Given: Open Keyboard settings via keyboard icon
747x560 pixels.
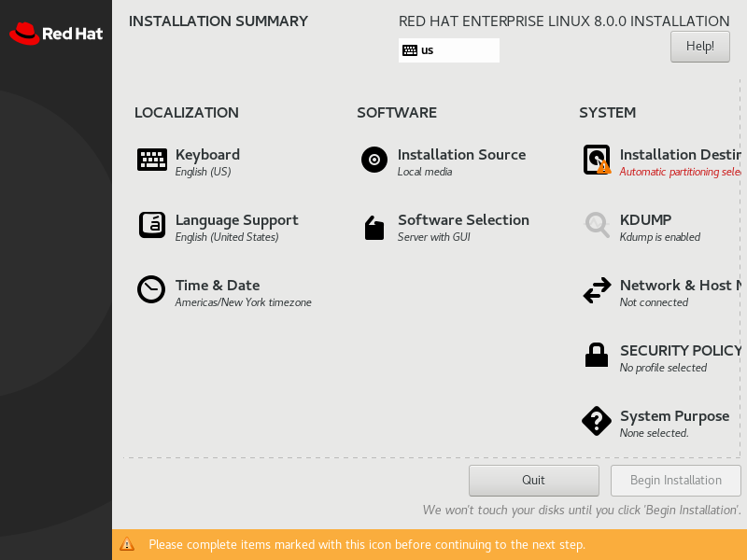Looking at the screenshot, I should [152, 160].
